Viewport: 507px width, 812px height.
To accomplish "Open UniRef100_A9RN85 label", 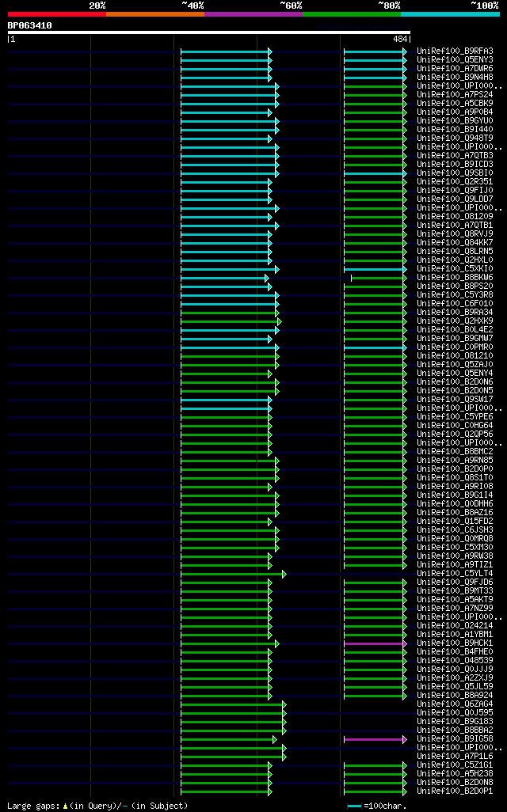I will [x=456, y=461].
